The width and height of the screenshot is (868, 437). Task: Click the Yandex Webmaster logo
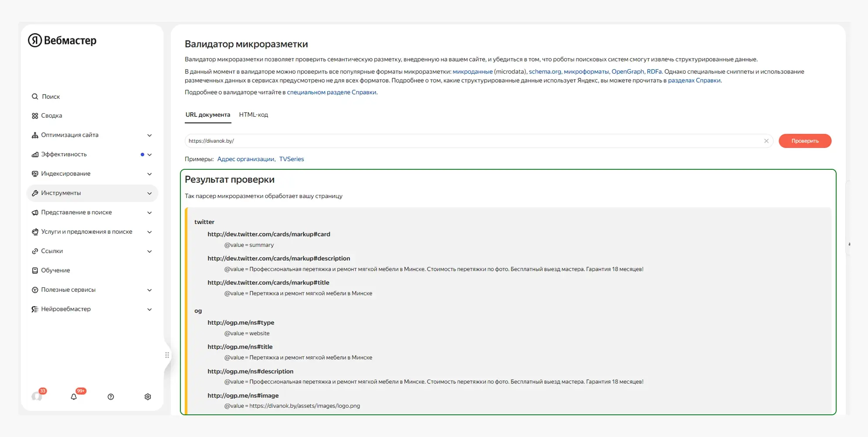[62, 40]
